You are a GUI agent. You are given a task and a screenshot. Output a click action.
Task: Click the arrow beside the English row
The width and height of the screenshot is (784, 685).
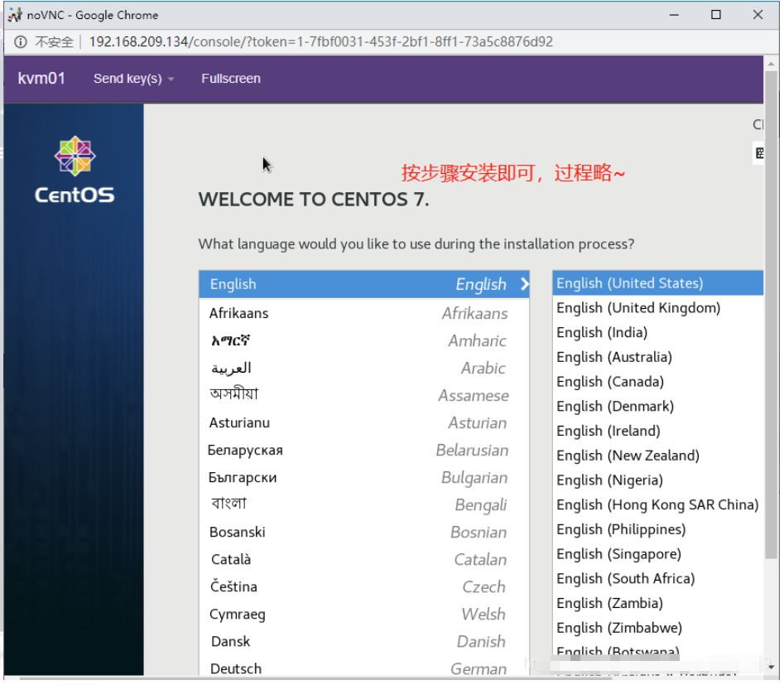pyautogui.click(x=525, y=284)
